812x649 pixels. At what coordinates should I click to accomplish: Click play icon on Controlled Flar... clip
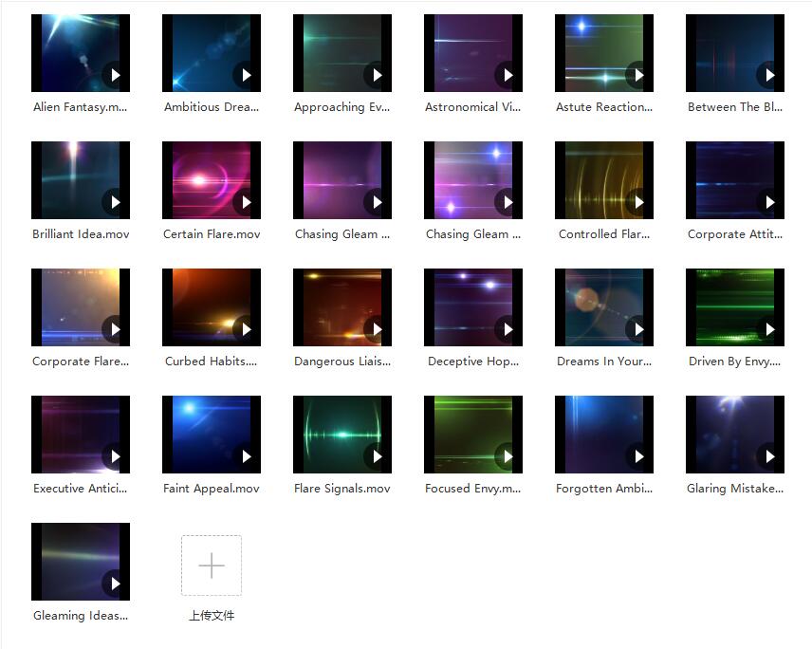(638, 202)
